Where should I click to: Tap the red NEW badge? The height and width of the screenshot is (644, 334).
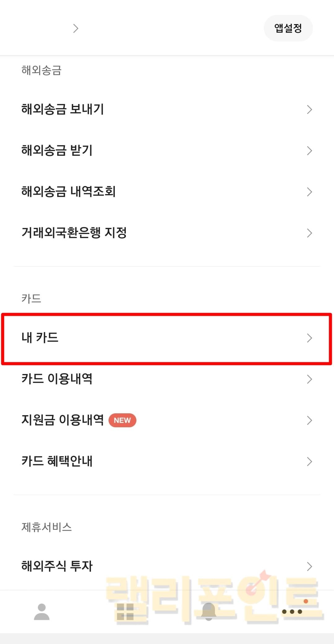(x=122, y=420)
